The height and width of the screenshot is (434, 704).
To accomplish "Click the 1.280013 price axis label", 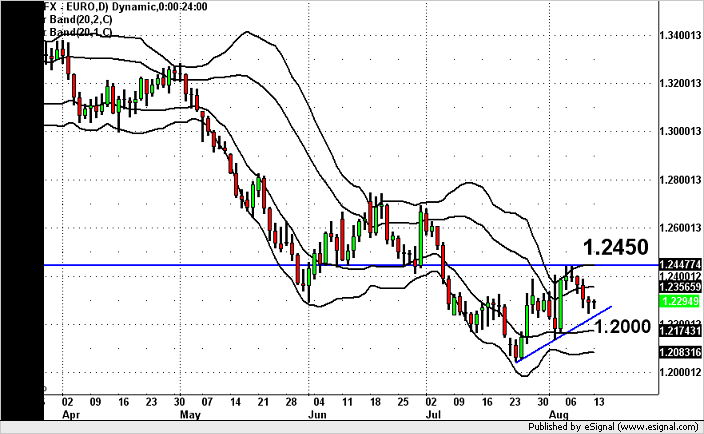I will pos(680,180).
